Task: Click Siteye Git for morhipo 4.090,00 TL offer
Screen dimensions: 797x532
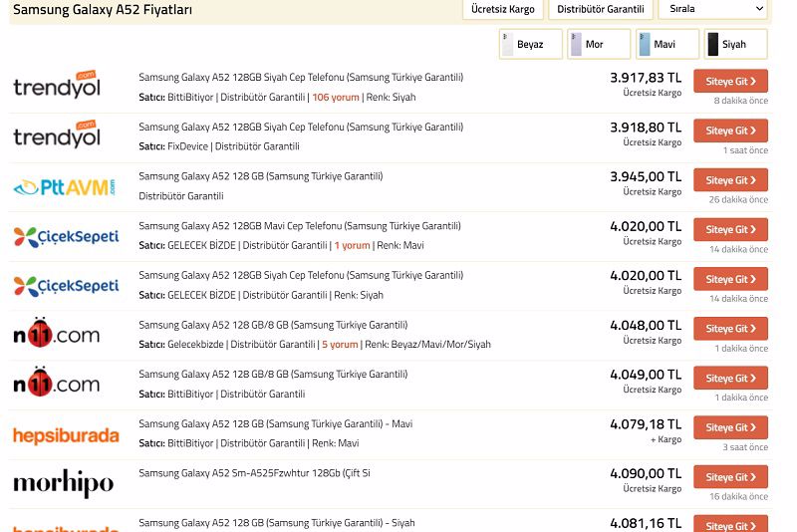Action: [x=730, y=477]
